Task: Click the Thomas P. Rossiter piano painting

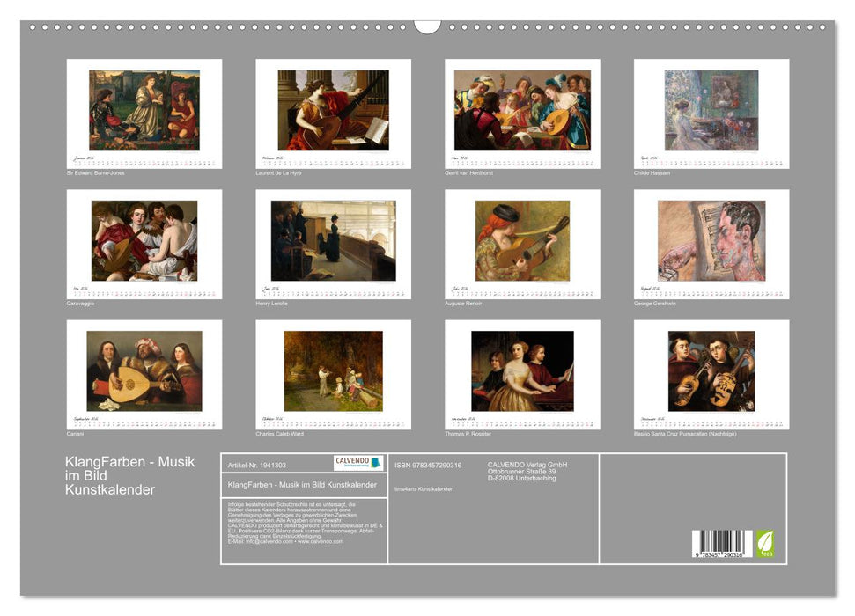Action: [x=522, y=370]
